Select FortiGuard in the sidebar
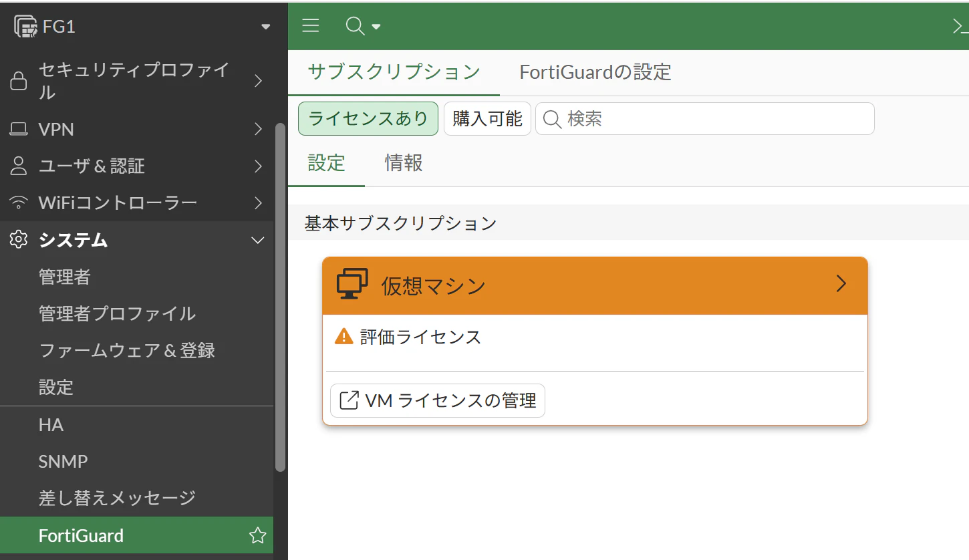Viewport: 969px width, 560px height. (136, 535)
